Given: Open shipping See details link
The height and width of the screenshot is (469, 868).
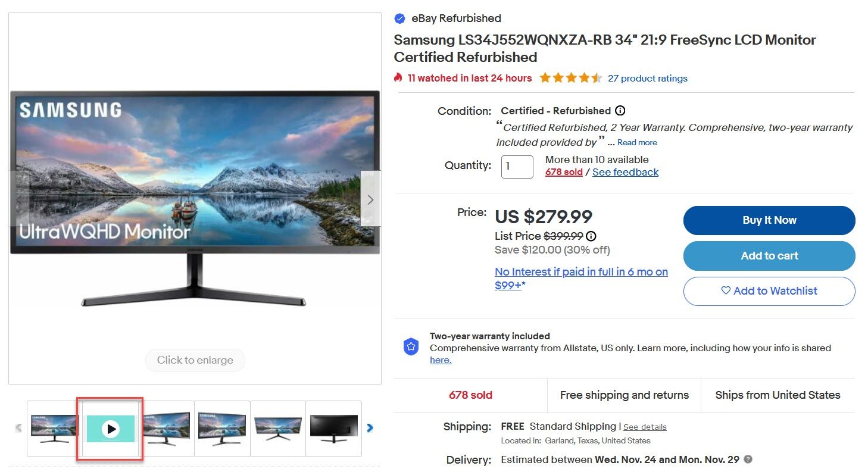Looking at the screenshot, I should 645,427.
